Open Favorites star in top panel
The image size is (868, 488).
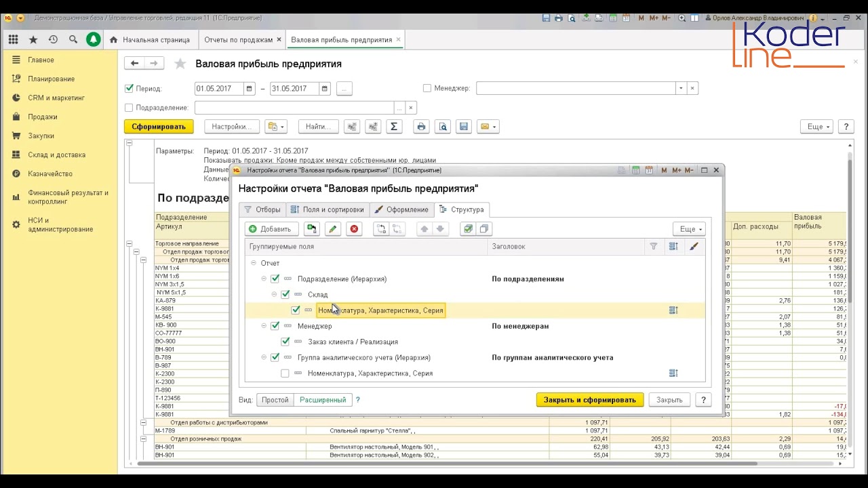tap(33, 40)
